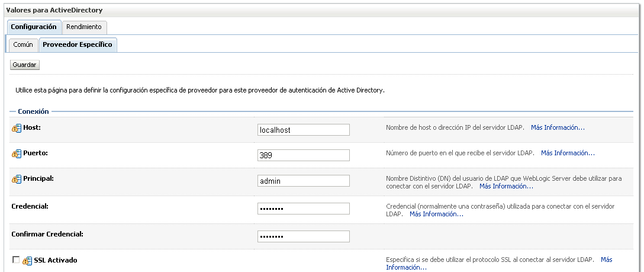Click the Guardar button
The image size is (644, 272).
25,65
